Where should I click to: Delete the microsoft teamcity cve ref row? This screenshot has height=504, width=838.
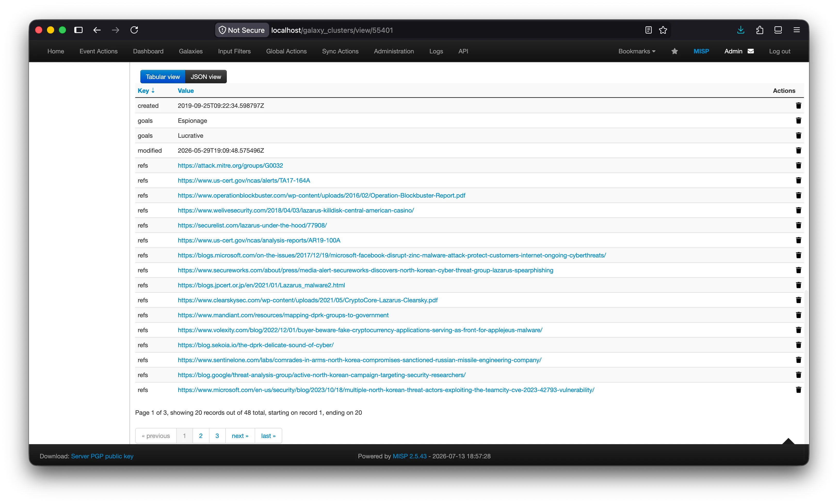tap(798, 389)
